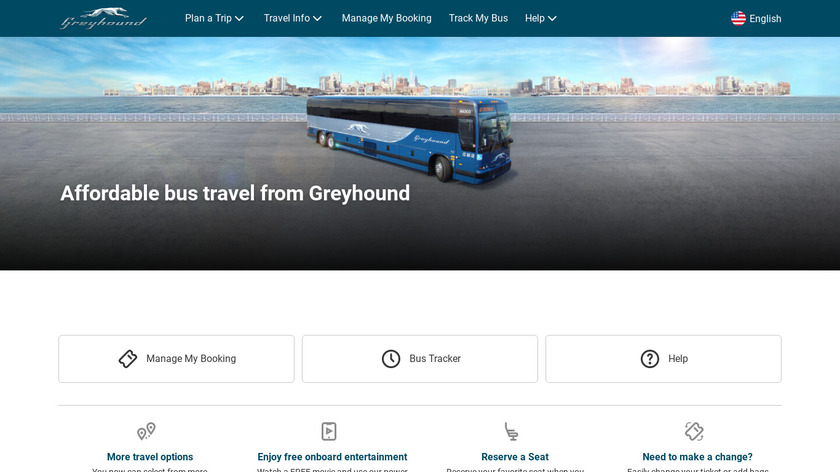
Task: Click the US flag language icon
Action: (738, 19)
